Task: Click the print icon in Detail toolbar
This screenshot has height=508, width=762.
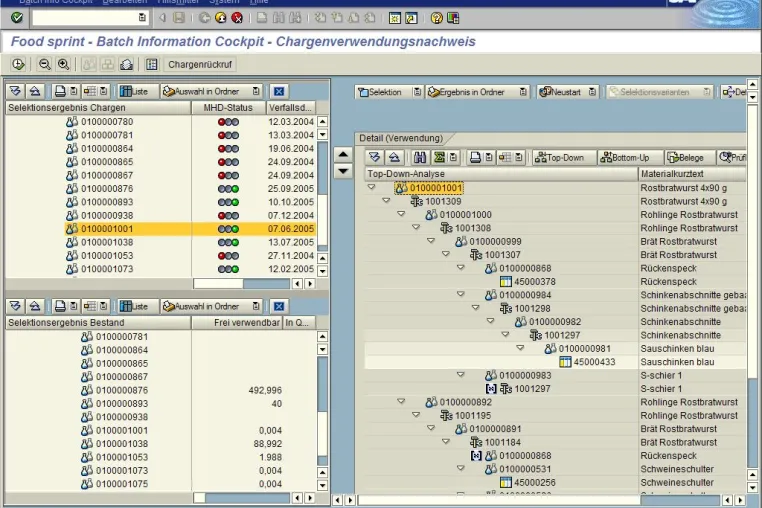Action: tap(475, 157)
